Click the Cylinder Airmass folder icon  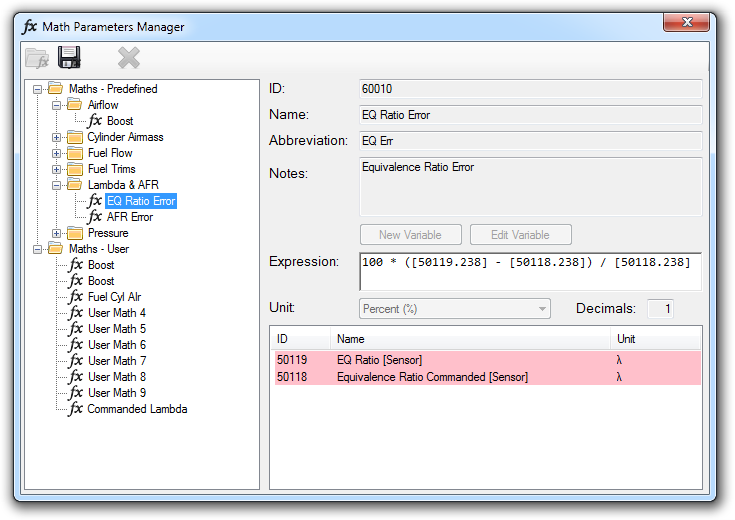click(75, 137)
